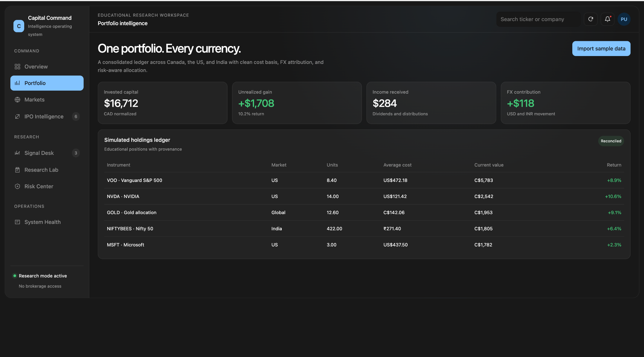Viewport: 644px width, 357px height.
Task: Click the No brokerage access text
Action: [x=40, y=286]
